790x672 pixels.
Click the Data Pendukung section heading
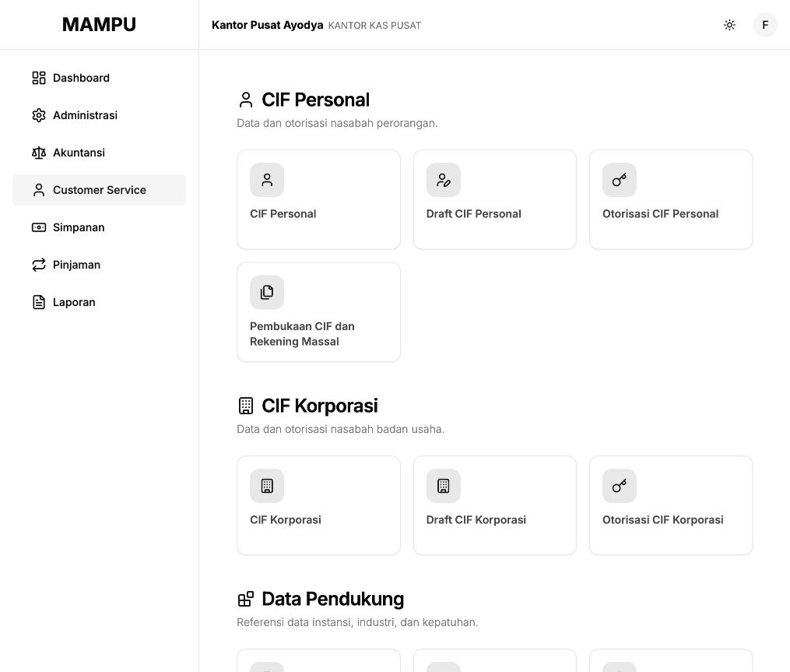(x=332, y=599)
